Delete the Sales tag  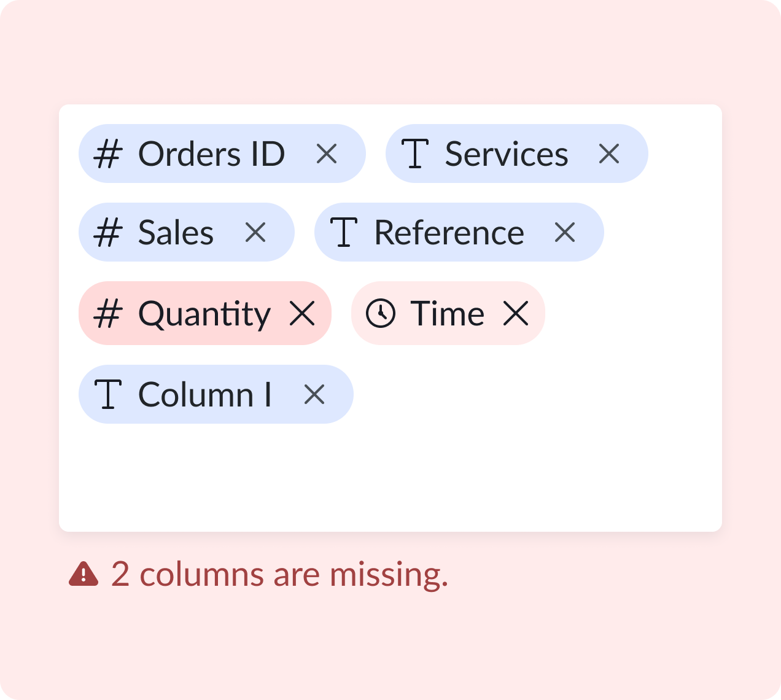pos(255,232)
